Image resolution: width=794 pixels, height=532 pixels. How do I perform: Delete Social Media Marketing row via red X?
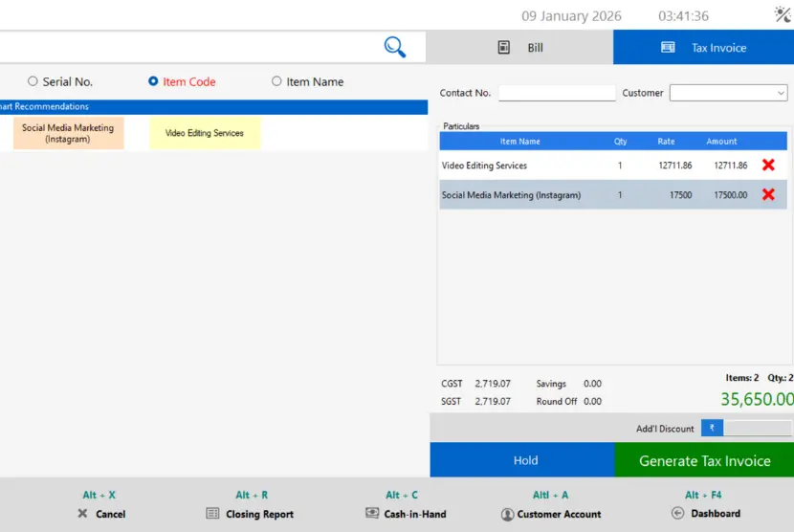[767, 194]
